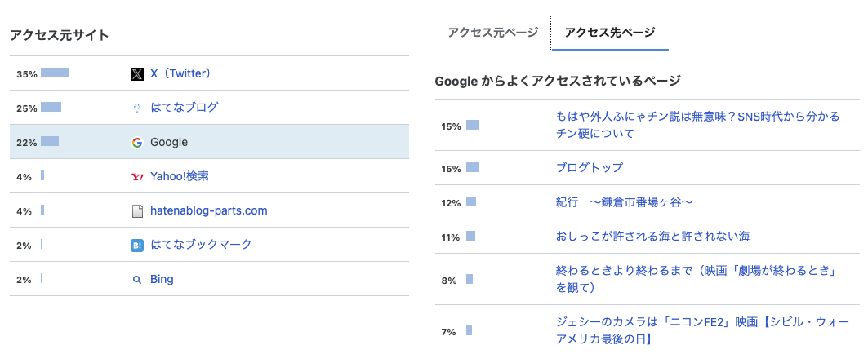Viewport: 868px width, 354px height.
Task: Click the はてなブログ site icon
Action: (137, 108)
